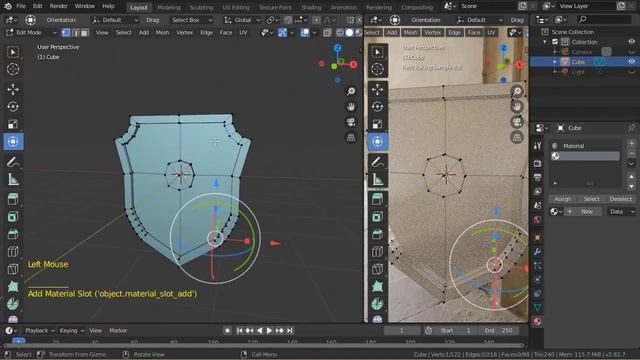Enable edge select mode
The height and width of the screenshot is (360, 640).
[75, 33]
